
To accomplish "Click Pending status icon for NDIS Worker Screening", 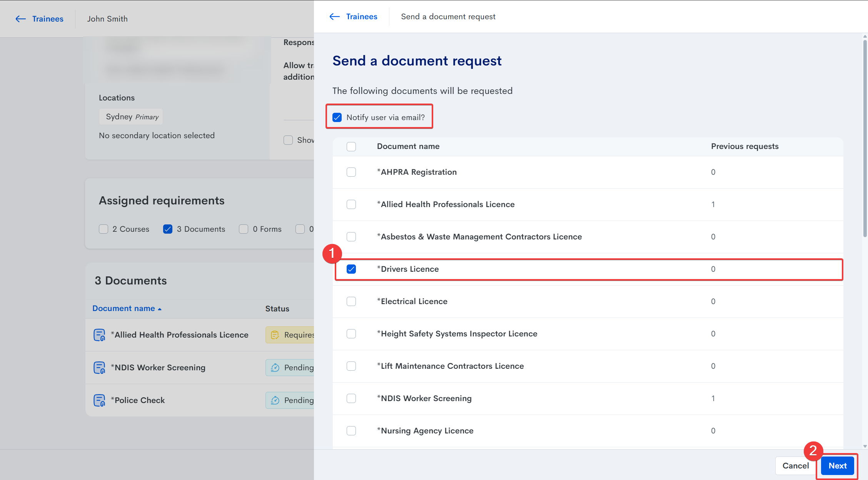I will coord(275,368).
